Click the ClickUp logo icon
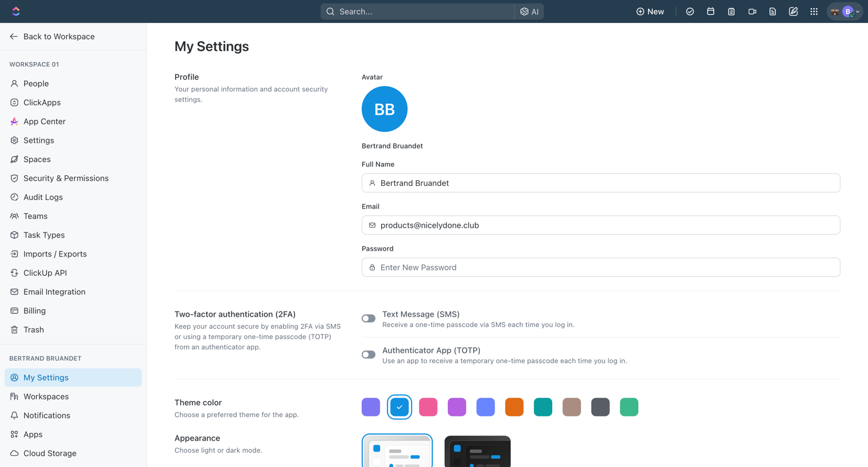This screenshot has width=868, height=467. [15, 11]
